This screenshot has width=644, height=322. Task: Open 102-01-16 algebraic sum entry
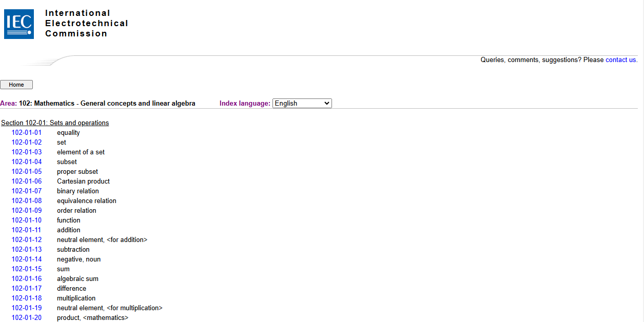pyautogui.click(x=27, y=279)
